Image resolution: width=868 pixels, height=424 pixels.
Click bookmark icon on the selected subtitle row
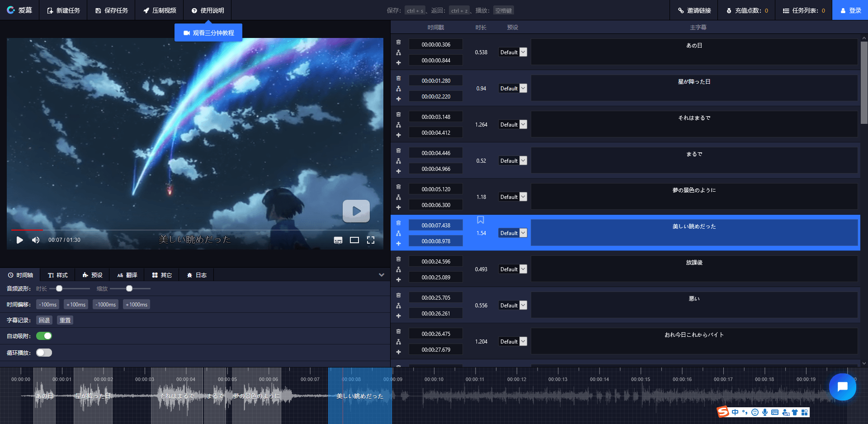click(x=481, y=220)
